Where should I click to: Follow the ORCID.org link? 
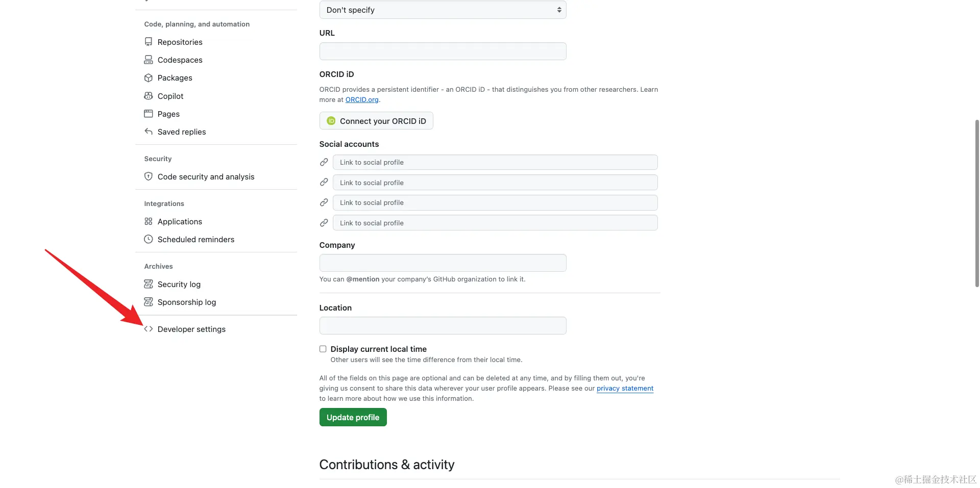pos(362,100)
